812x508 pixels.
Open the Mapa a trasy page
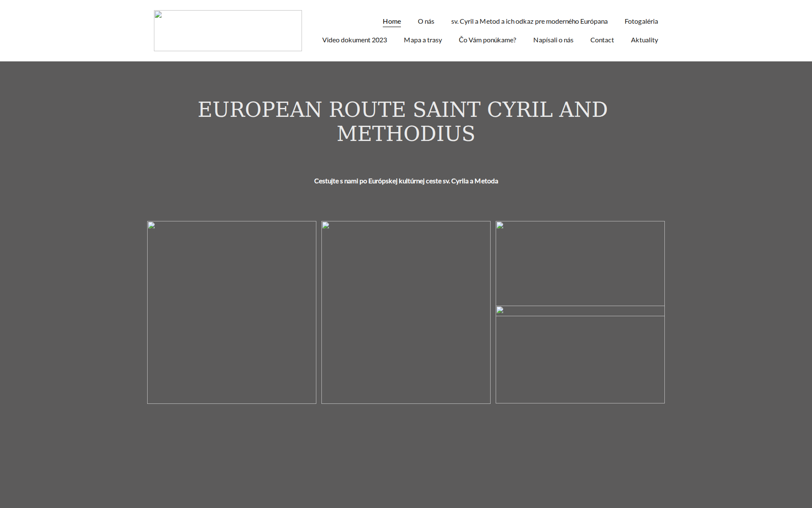tap(423, 40)
